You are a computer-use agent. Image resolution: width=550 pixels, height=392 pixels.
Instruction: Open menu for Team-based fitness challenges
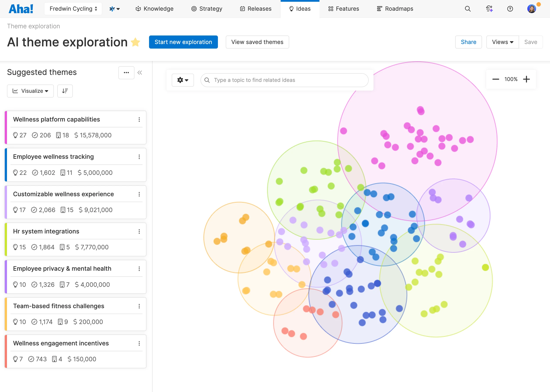click(139, 306)
